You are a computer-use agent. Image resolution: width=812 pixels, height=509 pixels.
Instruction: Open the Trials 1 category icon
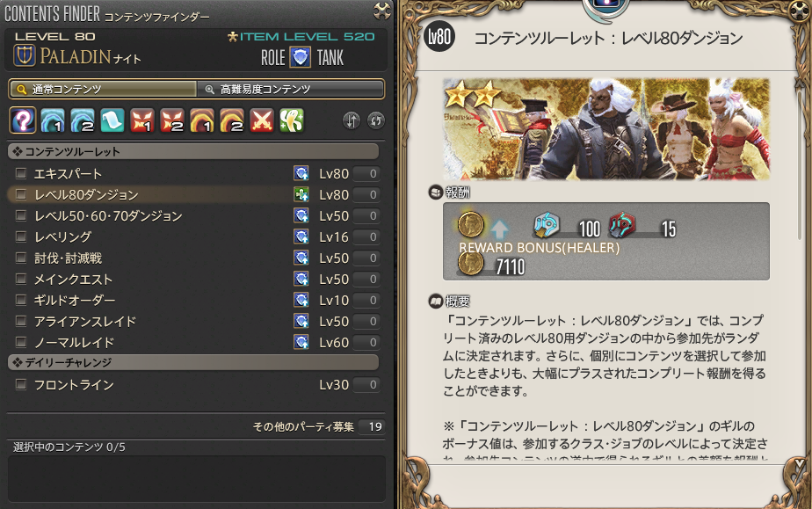[x=142, y=120]
